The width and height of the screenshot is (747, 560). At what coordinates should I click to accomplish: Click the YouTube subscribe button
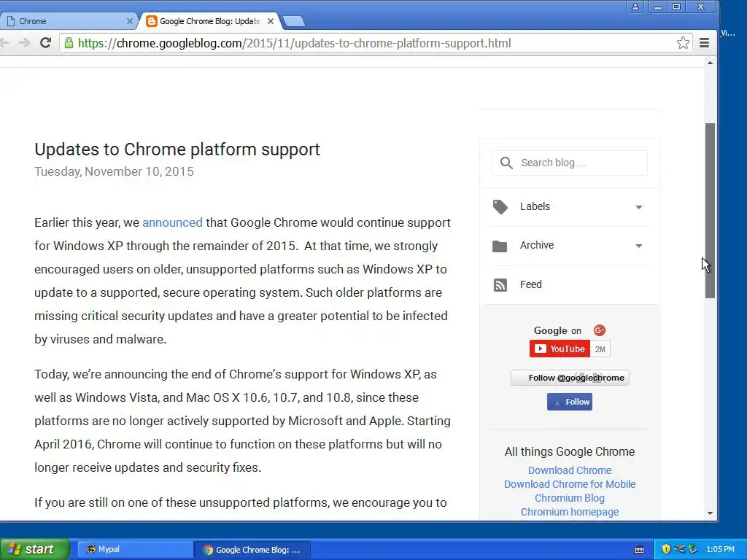click(560, 349)
